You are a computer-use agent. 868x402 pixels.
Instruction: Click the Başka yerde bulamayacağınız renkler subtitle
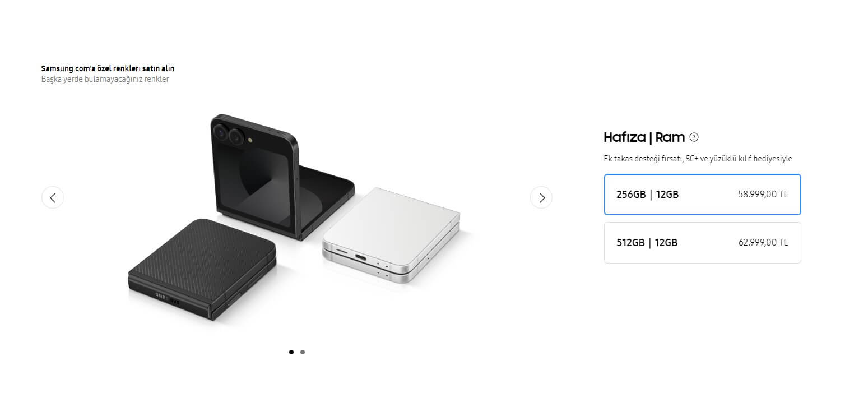pyautogui.click(x=105, y=79)
